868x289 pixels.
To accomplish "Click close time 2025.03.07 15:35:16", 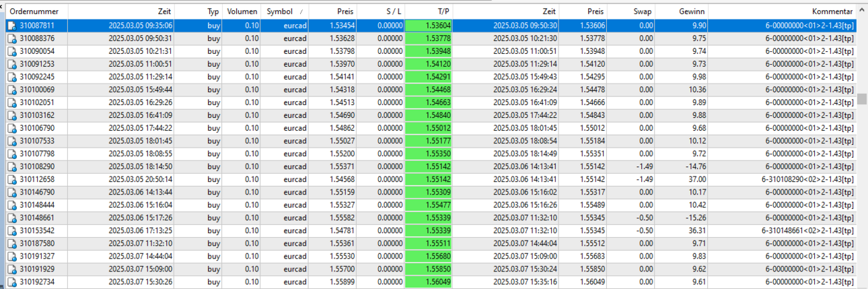I will click(525, 282).
